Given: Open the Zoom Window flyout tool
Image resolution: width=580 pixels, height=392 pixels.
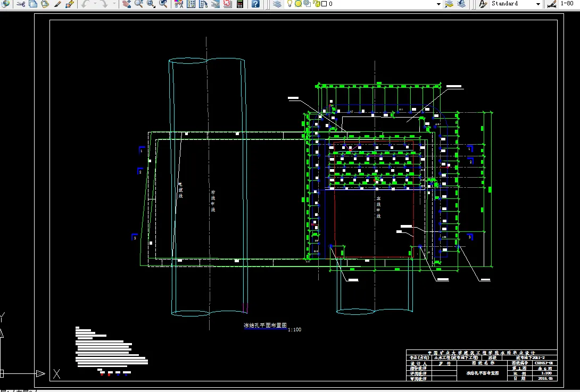Looking at the screenshot, I should (x=151, y=4).
